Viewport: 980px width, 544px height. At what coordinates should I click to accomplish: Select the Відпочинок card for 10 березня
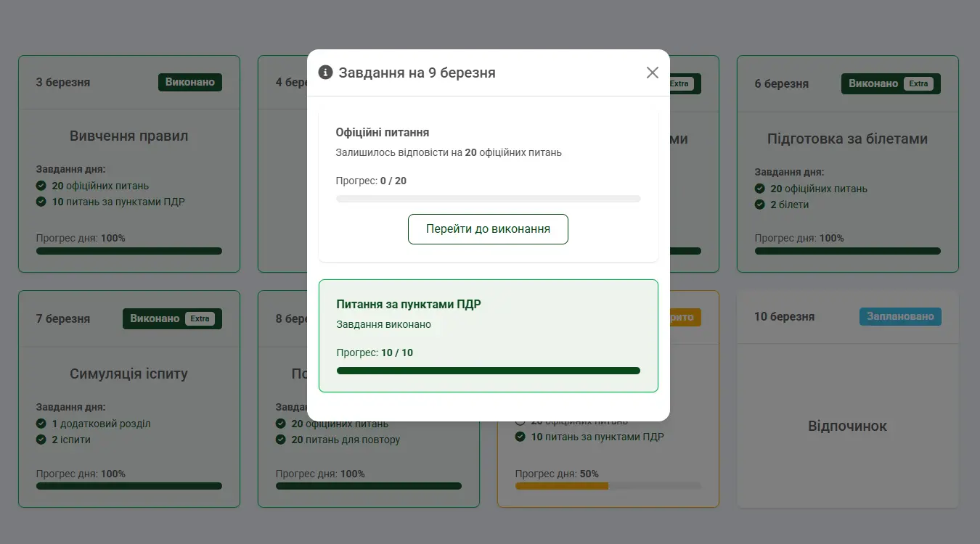click(847, 426)
